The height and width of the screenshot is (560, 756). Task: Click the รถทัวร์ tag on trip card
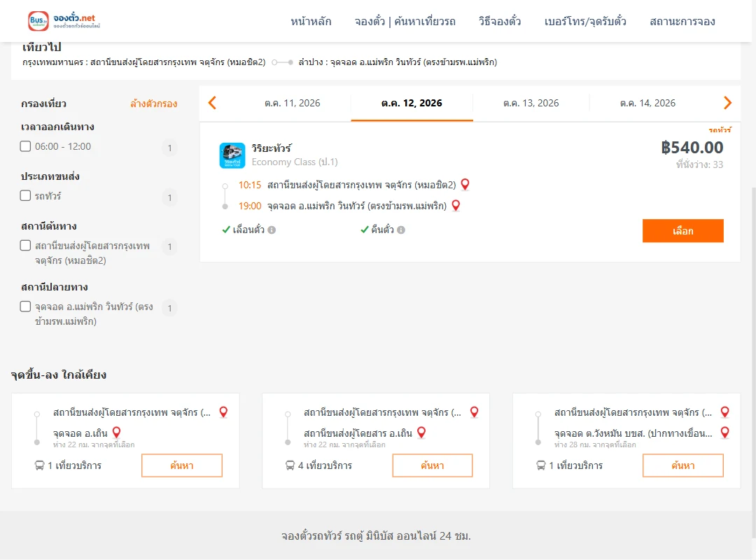[x=720, y=129]
